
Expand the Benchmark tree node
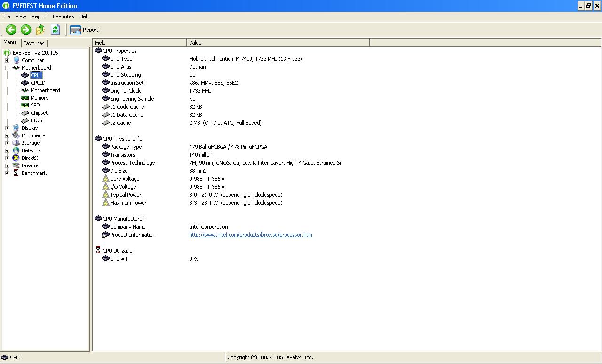click(x=7, y=173)
